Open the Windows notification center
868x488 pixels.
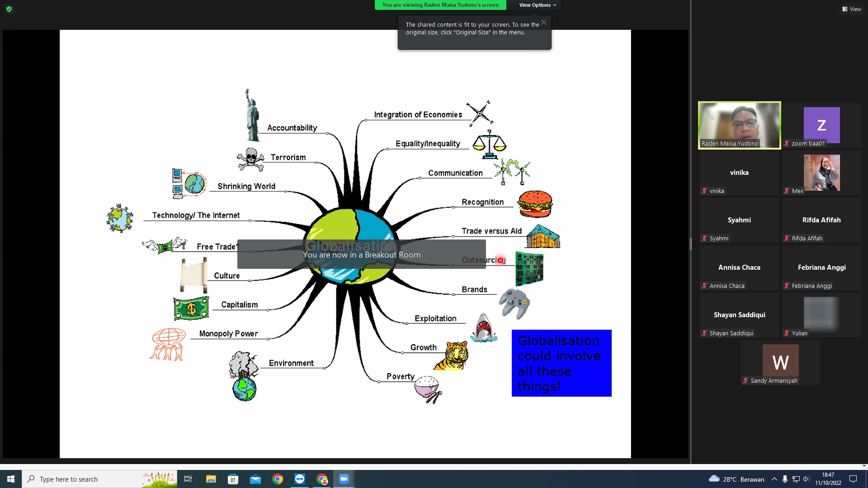[853, 479]
